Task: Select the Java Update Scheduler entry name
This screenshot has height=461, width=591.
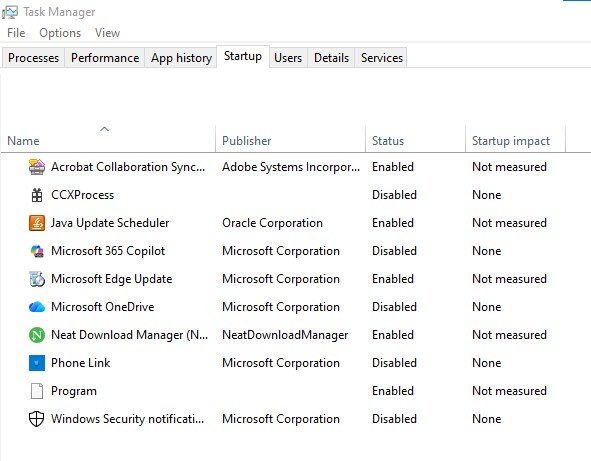Action: [x=110, y=223]
